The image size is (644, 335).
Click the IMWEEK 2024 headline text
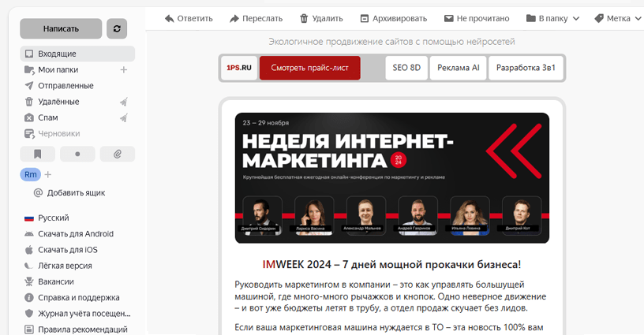(x=391, y=265)
